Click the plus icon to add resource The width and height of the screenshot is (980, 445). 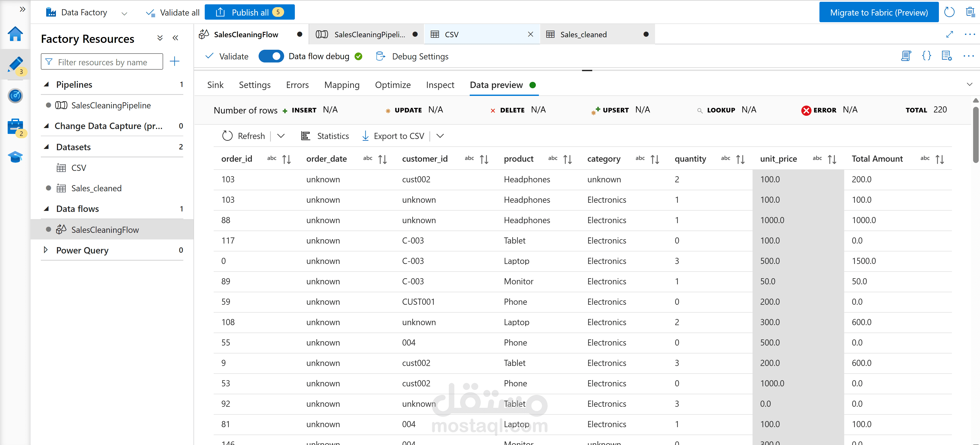[x=174, y=61]
